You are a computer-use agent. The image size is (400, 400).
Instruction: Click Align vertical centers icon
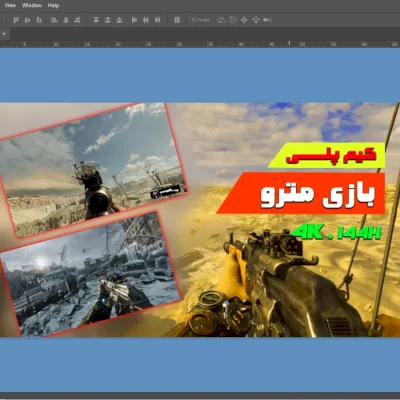click(x=27, y=20)
